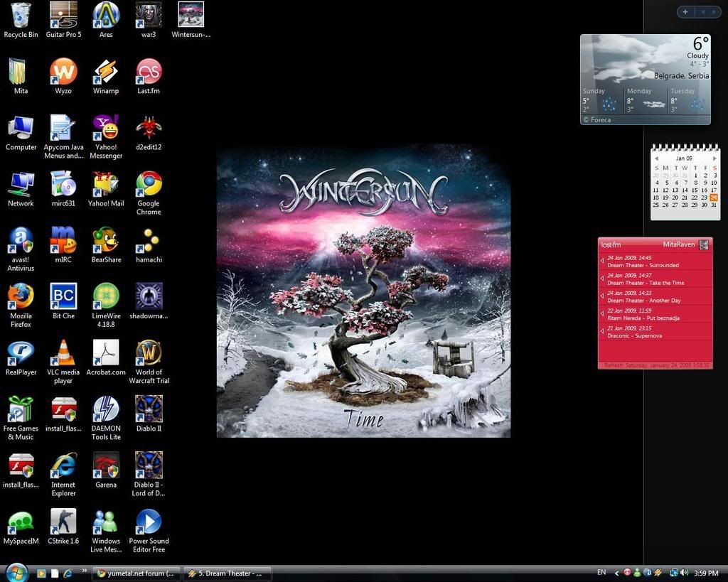
Task: Open the Winamp desktop shortcut
Action: tap(106, 72)
